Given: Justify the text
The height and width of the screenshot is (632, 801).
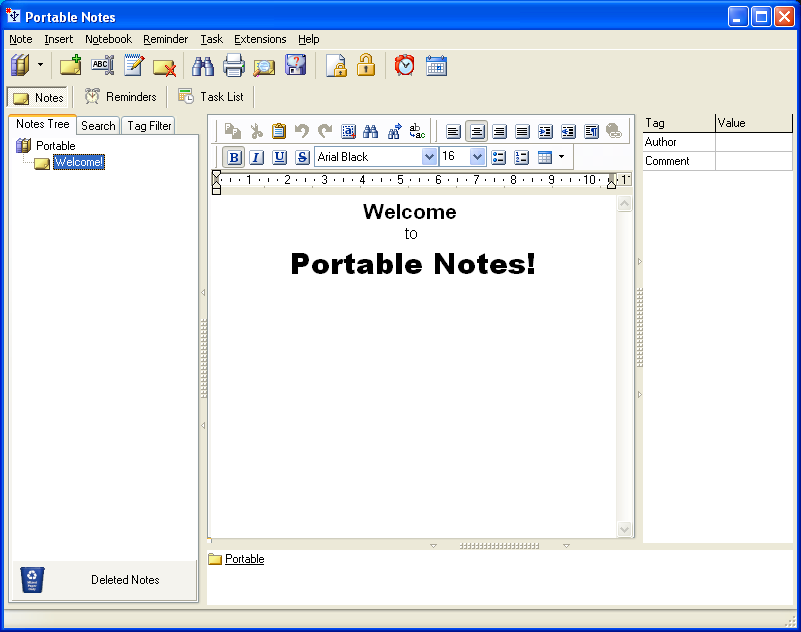Looking at the screenshot, I should [x=522, y=131].
